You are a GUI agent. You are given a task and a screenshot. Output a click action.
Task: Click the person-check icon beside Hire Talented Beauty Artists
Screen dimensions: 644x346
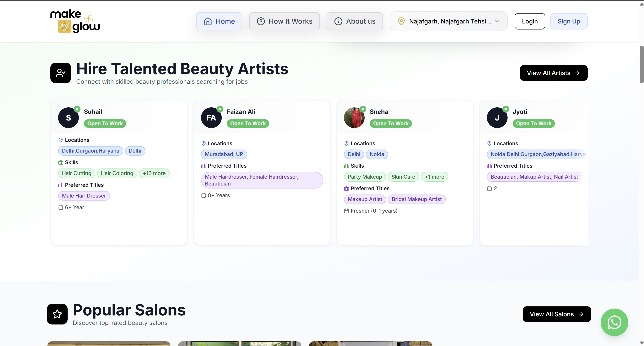click(x=60, y=73)
